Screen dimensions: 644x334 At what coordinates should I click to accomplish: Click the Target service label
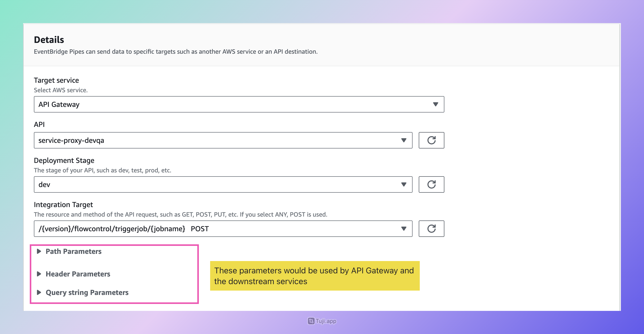click(56, 80)
